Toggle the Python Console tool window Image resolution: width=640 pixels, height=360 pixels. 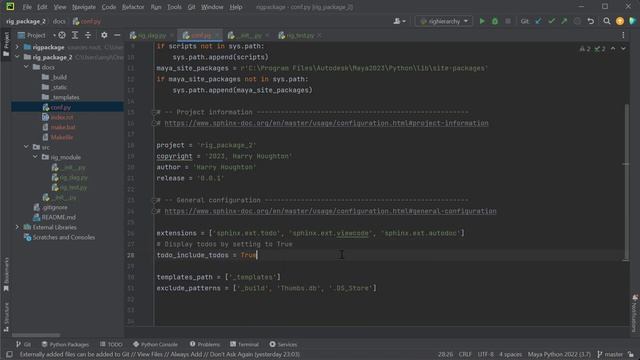coord(155,344)
